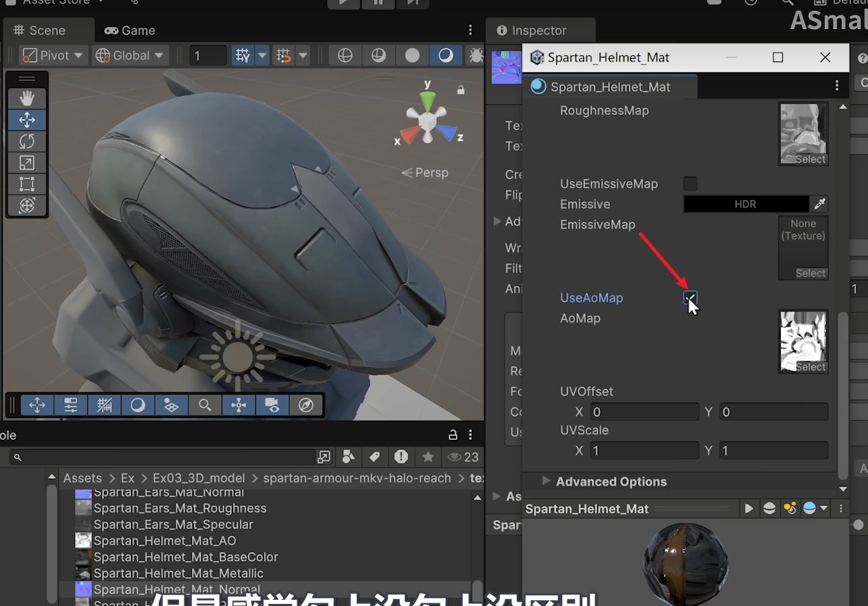This screenshot has width=868, height=606.
Task: Enable the UseEmissiveMap checkbox
Action: pos(690,184)
